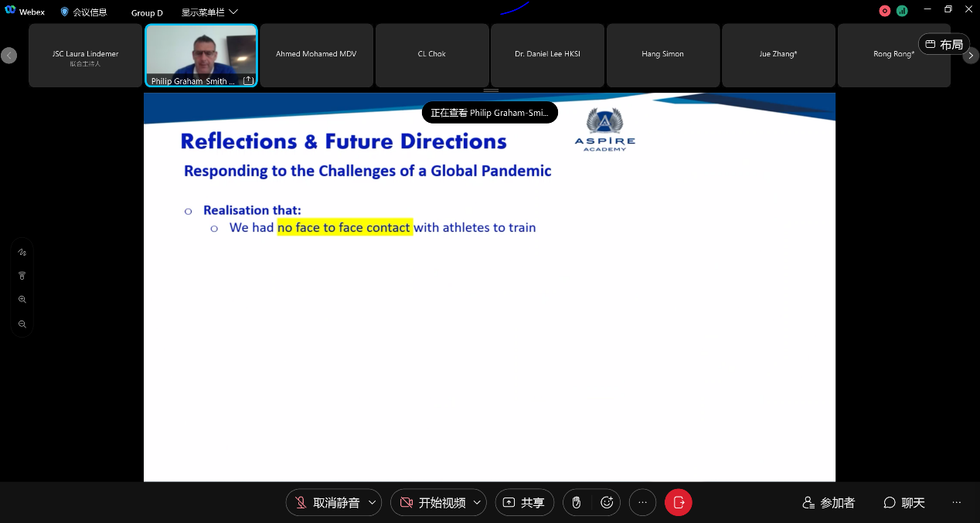980x523 pixels.
Task: Turn on camera with 开始视频 button
Action: [x=432, y=503]
